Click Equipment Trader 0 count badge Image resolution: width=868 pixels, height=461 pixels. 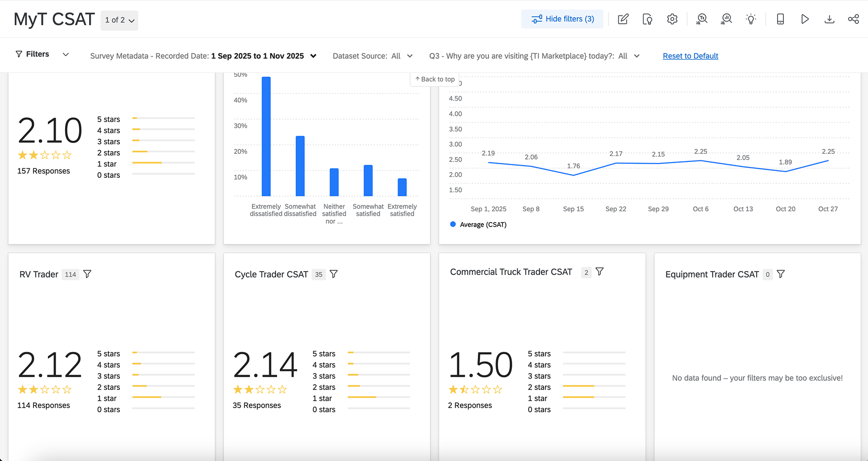click(x=768, y=275)
